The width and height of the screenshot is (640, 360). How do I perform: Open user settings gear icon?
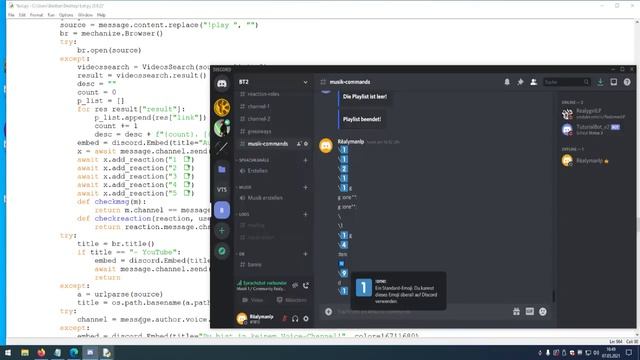pyautogui.click(x=306, y=318)
